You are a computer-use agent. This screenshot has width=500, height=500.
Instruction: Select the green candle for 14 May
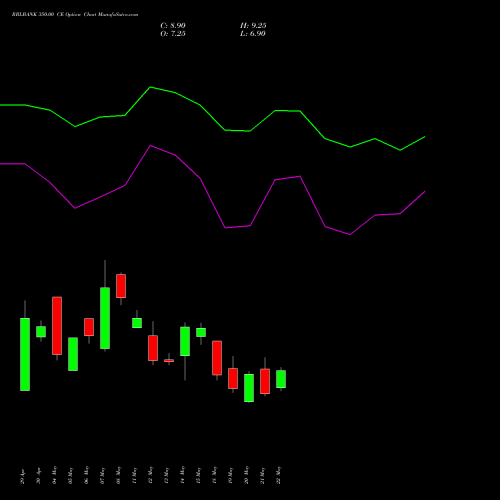coord(185,341)
